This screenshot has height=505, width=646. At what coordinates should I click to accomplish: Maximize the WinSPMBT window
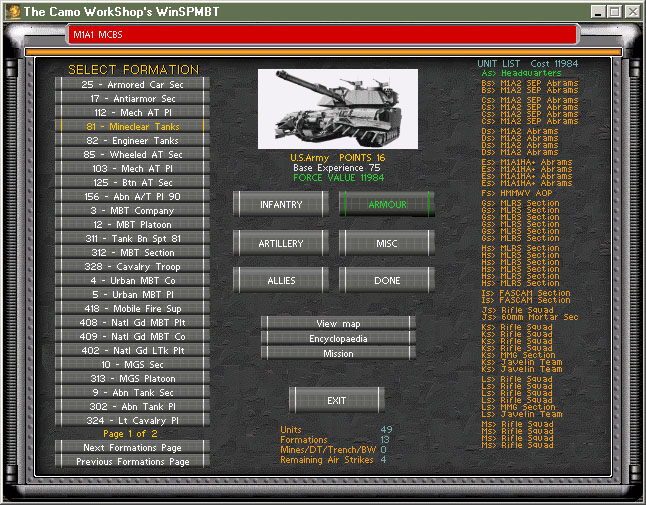pyautogui.click(x=615, y=12)
